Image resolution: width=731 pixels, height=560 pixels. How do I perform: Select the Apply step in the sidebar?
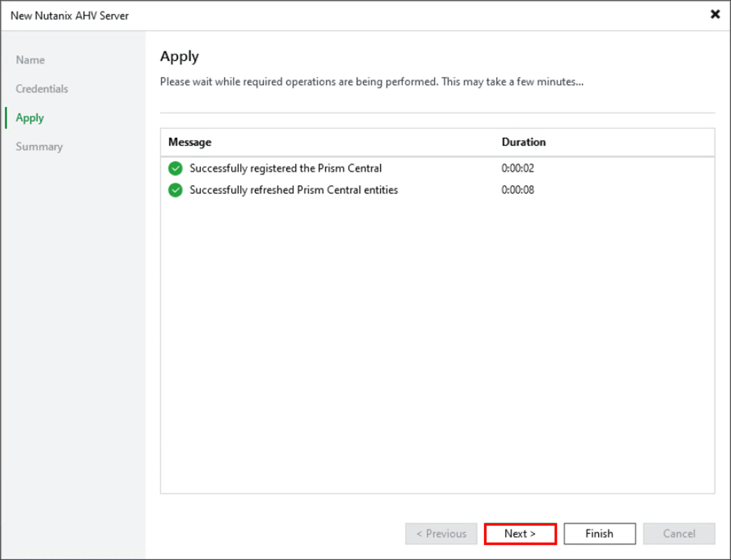tap(30, 118)
